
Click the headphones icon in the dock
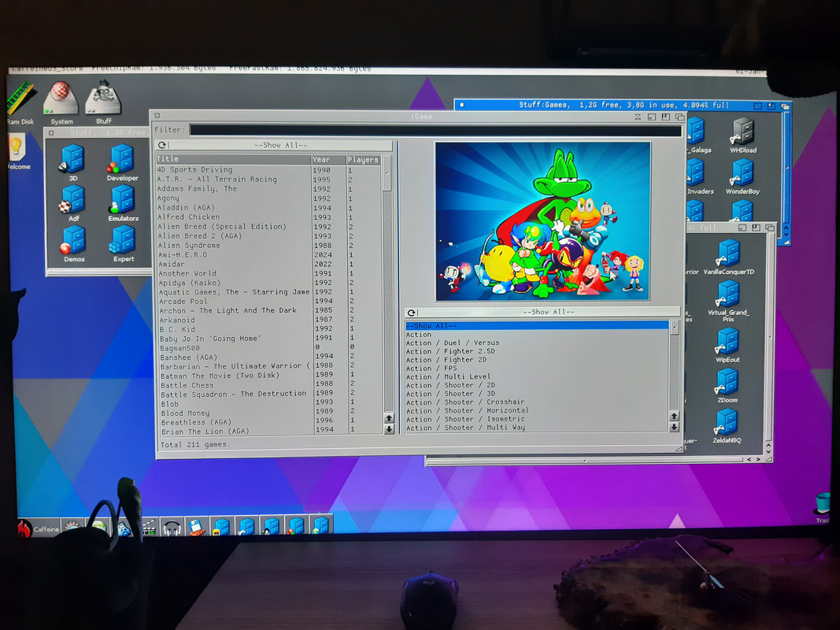172,527
